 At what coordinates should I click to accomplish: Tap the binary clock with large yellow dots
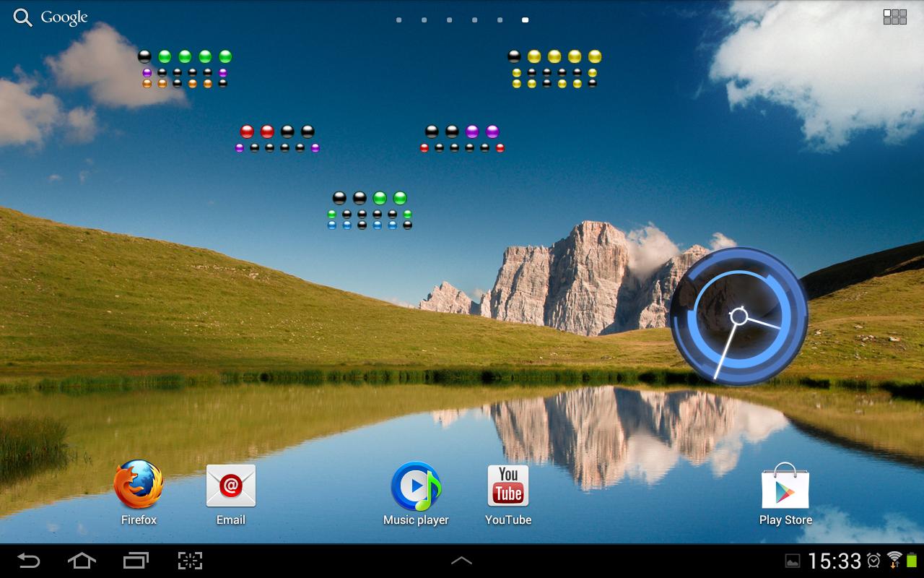(554, 69)
